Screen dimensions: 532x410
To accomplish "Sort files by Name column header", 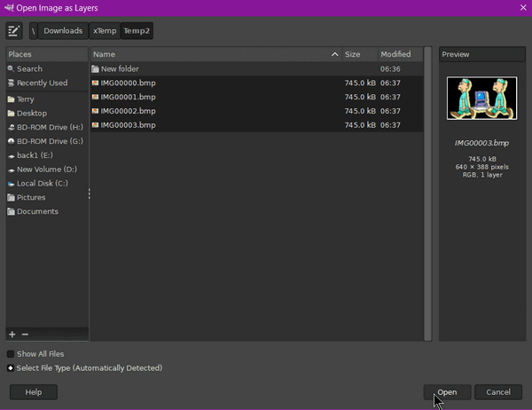I will pos(216,54).
